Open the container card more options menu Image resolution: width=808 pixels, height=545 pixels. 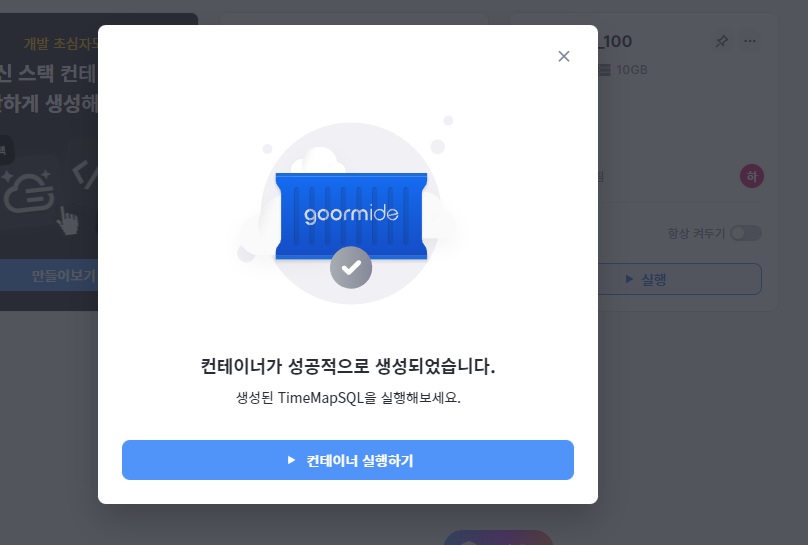tap(750, 41)
